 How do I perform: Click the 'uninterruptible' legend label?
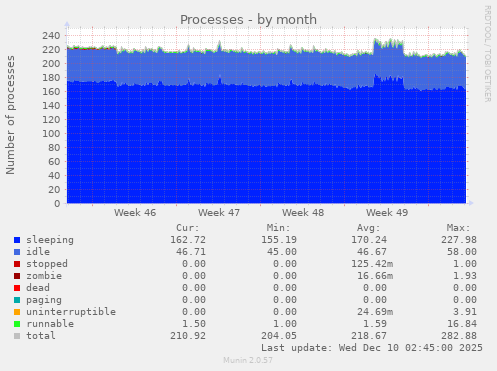coord(71,312)
